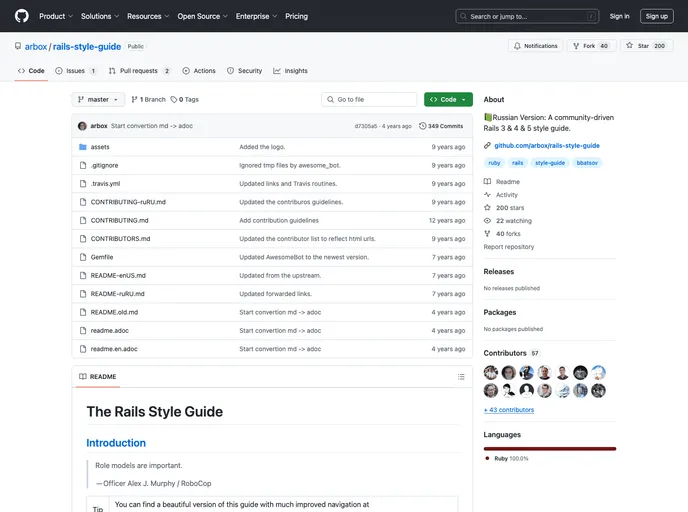Select the README tab header
This screenshot has height=512, width=688.
click(97, 376)
